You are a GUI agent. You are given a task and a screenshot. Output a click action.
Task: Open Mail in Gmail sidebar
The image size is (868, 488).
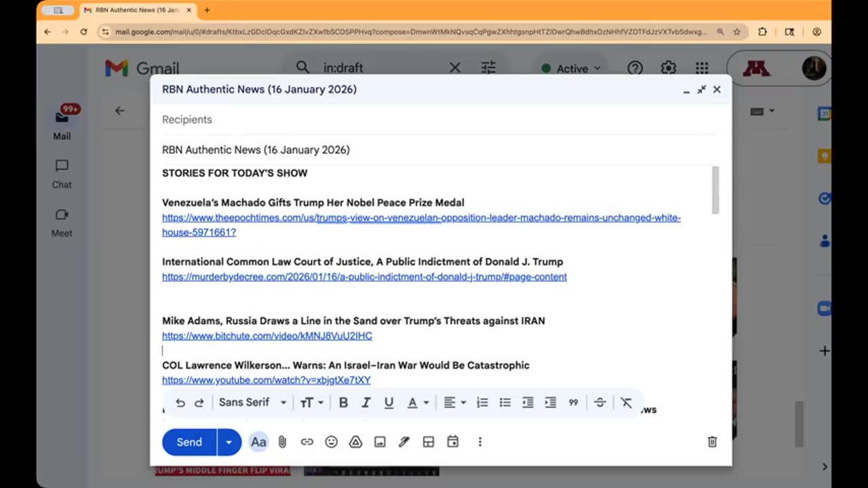[x=62, y=123]
